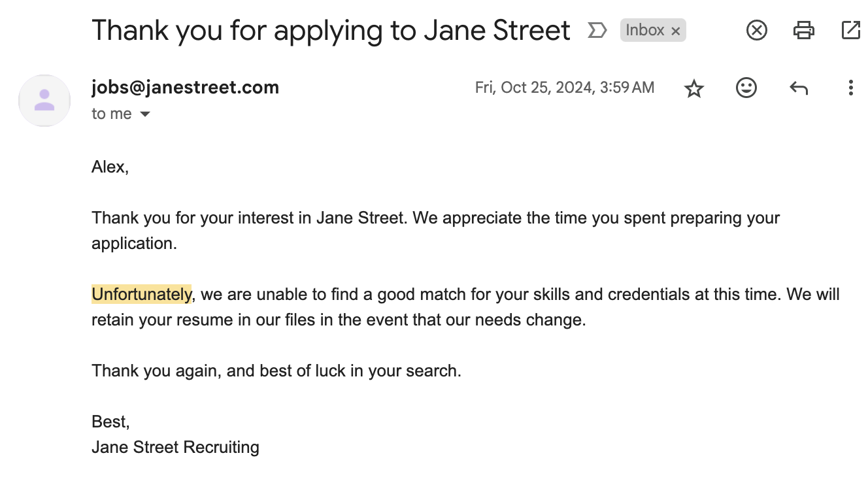Click the 'Alex,' greeting line
Screen dimensions: 868x498
(110, 167)
